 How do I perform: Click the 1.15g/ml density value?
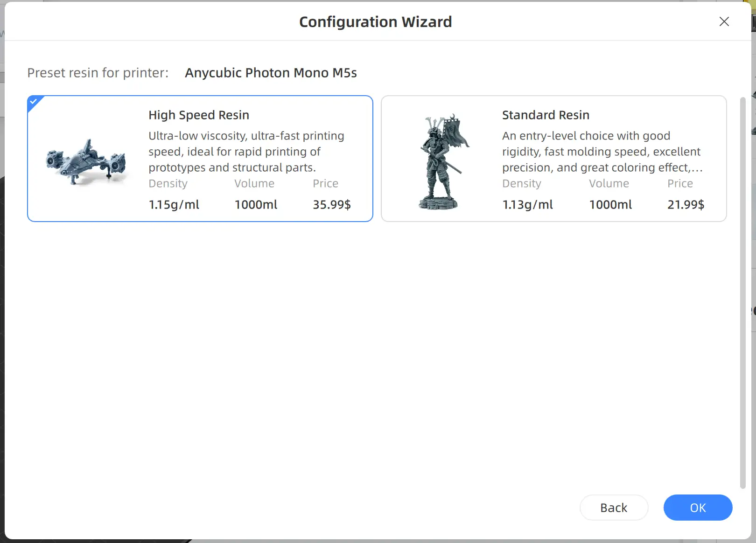pos(174,204)
